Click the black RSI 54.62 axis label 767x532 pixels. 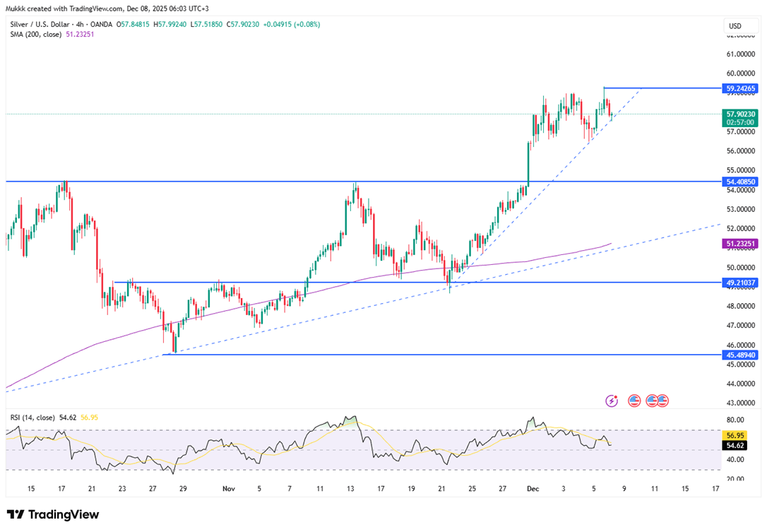click(x=735, y=446)
